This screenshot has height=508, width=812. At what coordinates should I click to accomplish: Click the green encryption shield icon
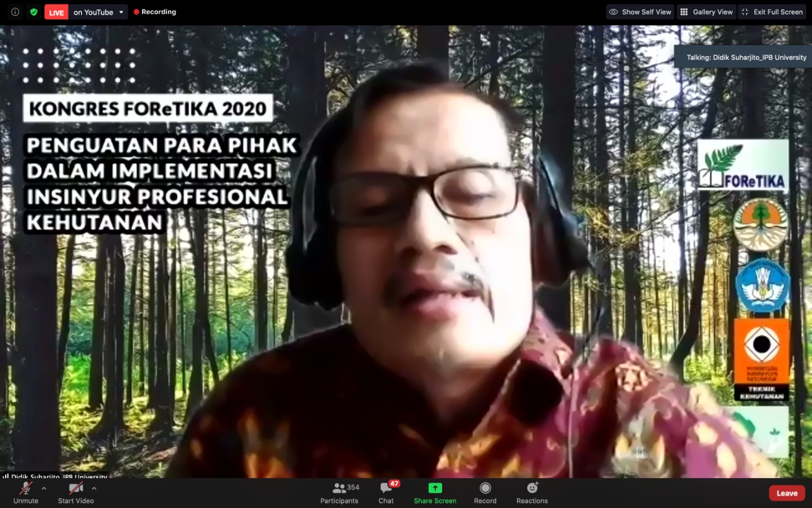[x=34, y=12]
